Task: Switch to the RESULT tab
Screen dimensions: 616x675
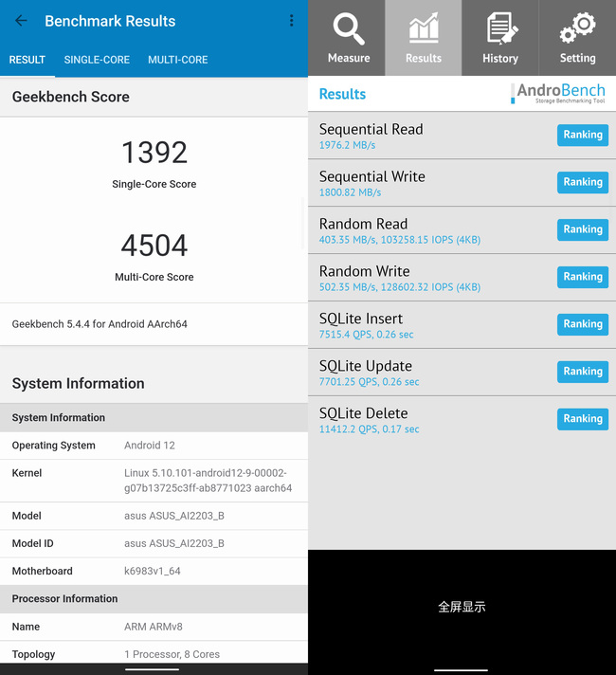Action: point(27,60)
